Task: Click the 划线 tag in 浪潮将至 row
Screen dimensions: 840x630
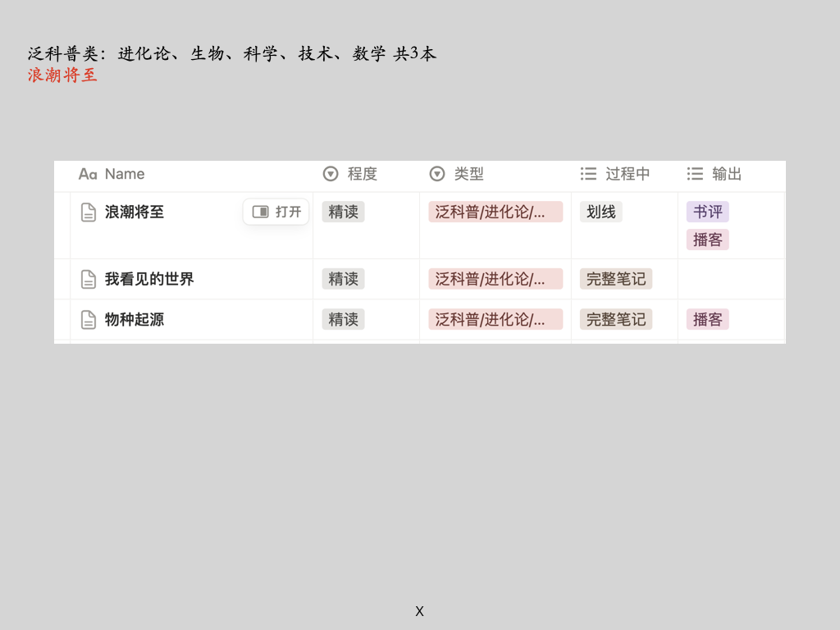Action: (600, 212)
